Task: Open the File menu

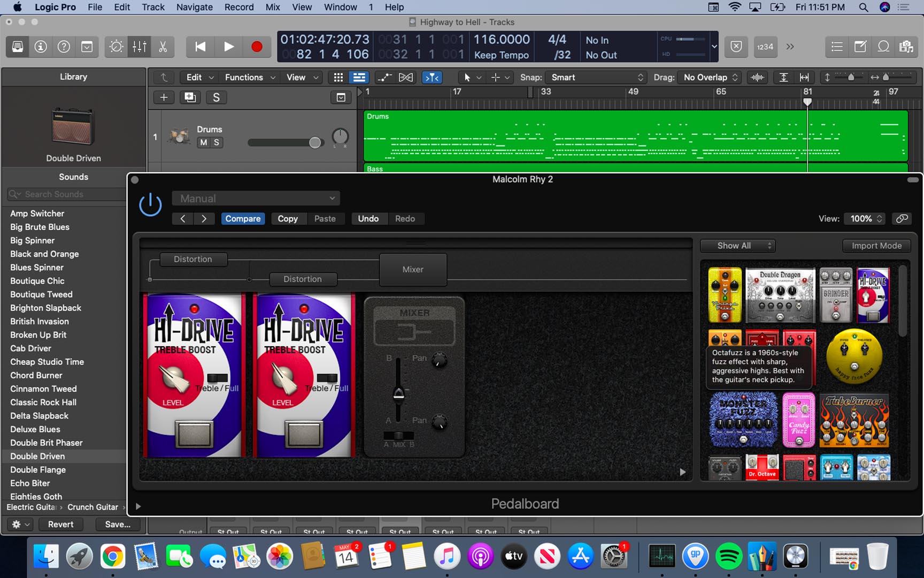Action: tap(95, 7)
